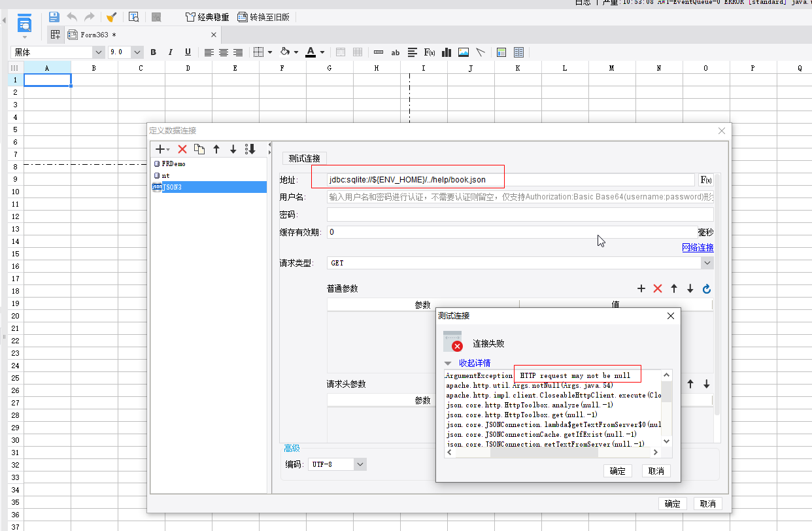812x531 pixels.
Task: Insert a formula using the toolbar F(x) icon
Action: pos(430,52)
